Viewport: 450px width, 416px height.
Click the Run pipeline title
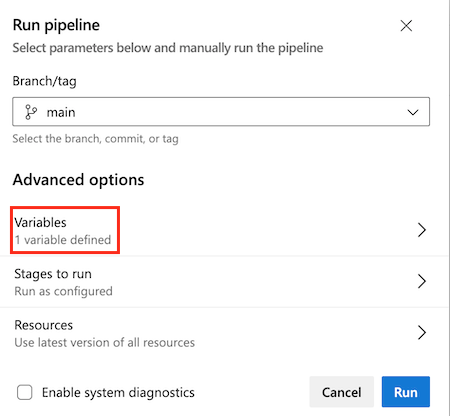pyautogui.click(x=56, y=25)
